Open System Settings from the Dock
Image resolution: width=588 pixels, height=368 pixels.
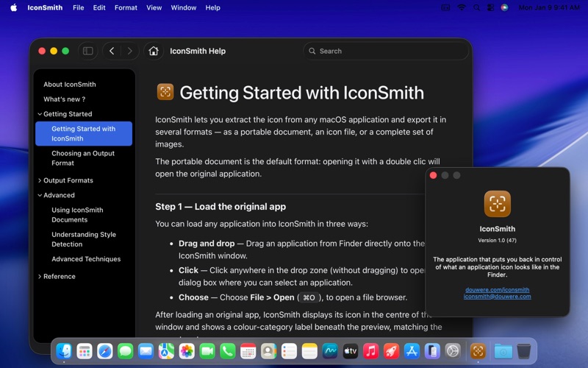(x=453, y=351)
